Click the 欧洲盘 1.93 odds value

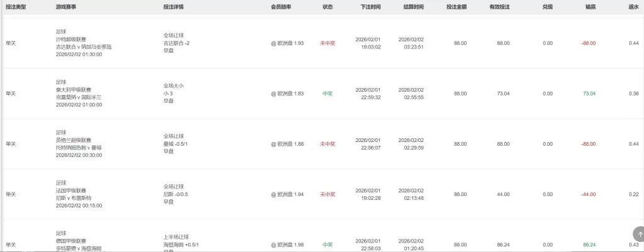[x=287, y=43]
